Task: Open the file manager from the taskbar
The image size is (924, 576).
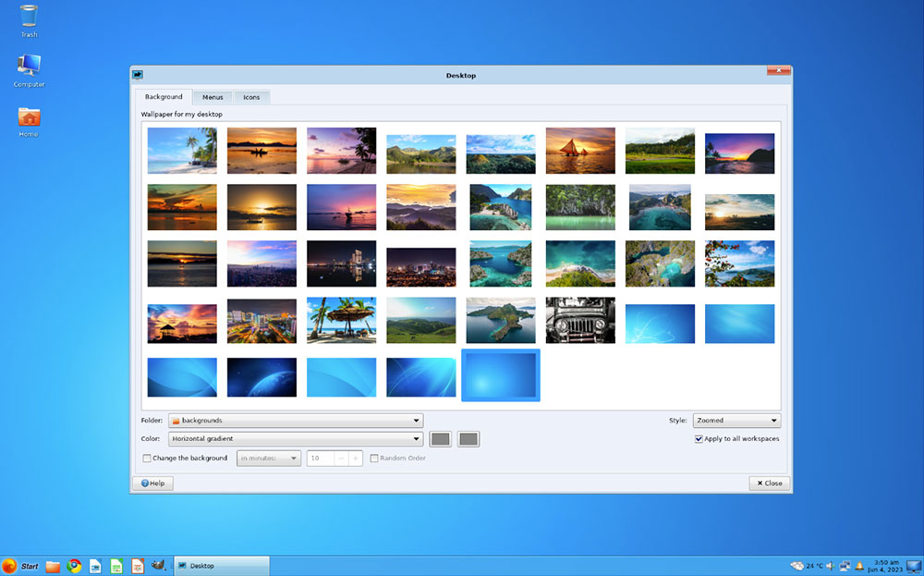Action: point(52,566)
